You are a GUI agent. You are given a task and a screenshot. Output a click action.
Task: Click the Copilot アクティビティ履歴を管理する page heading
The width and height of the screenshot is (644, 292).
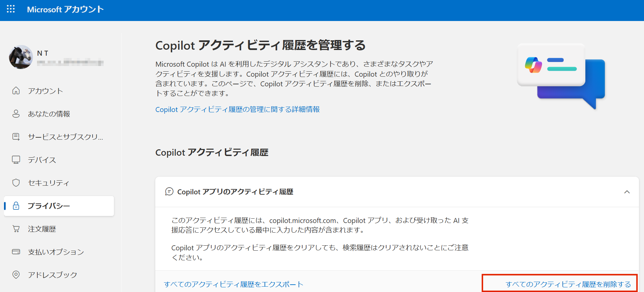click(261, 45)
